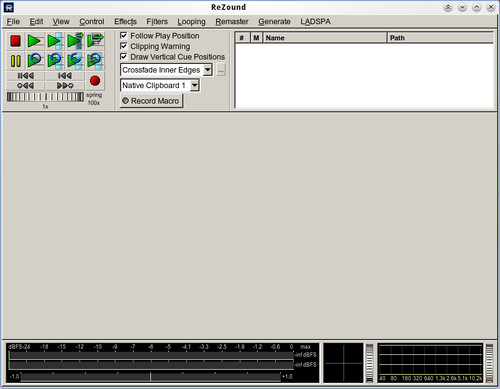Click the crossfade settings '...' button

click(221, 70)
